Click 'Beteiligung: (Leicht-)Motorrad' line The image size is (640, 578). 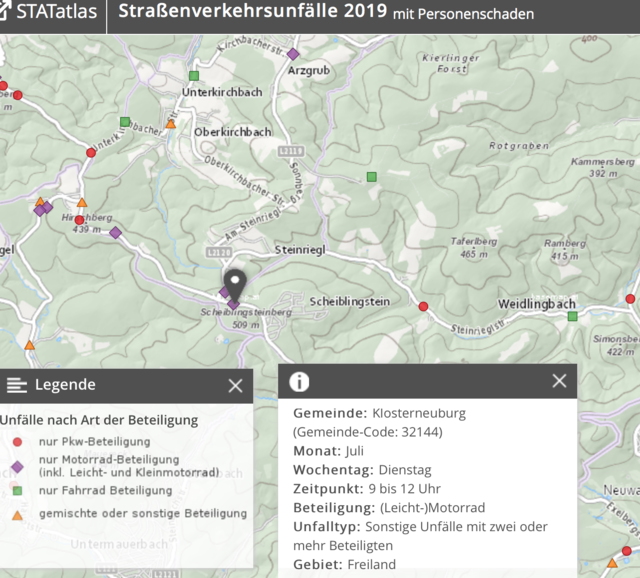389,507
